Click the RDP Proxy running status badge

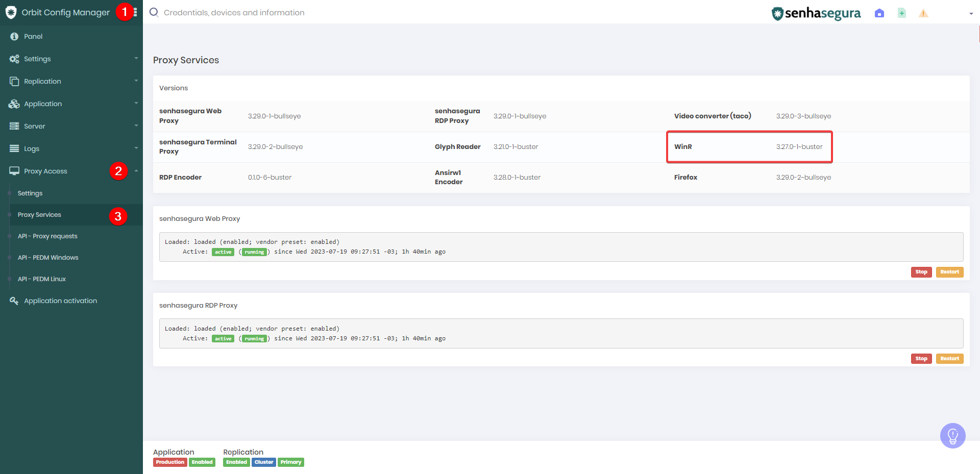(x=254, y=339)
